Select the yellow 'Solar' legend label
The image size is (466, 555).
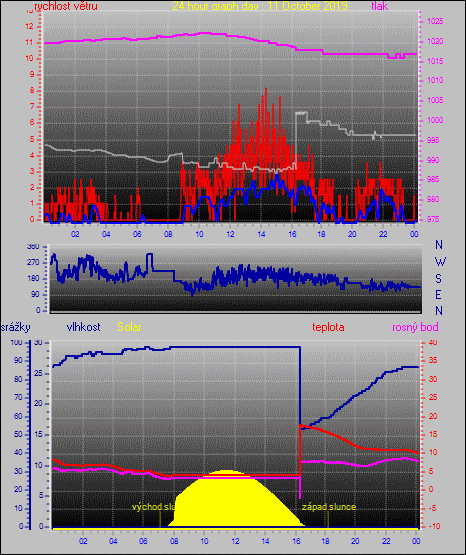pyautogui.click(x=129, y=327)
